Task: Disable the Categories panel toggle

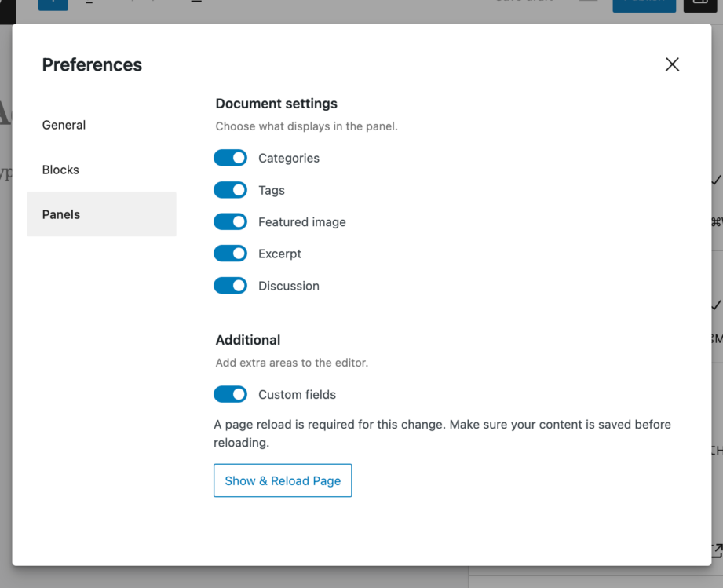Action: pyautogui.click(x=230, y=158)
